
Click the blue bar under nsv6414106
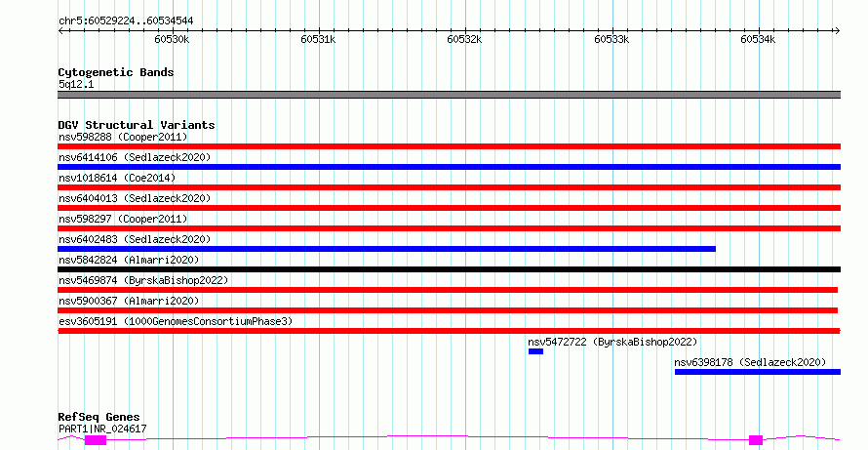tap(449, 167)
